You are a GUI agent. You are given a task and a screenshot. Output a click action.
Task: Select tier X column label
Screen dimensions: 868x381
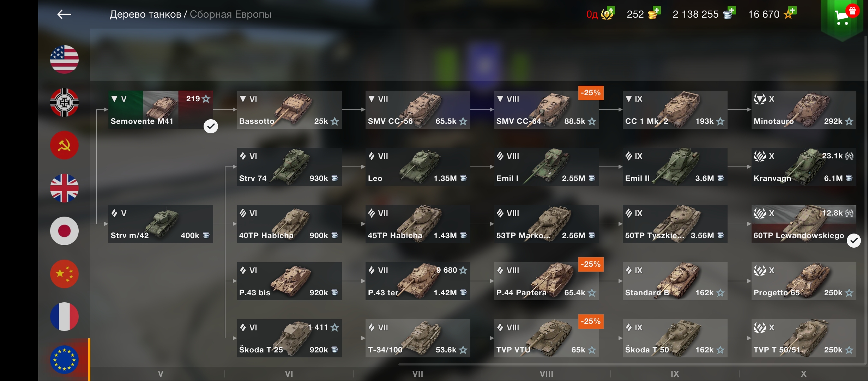click(803, 374)
